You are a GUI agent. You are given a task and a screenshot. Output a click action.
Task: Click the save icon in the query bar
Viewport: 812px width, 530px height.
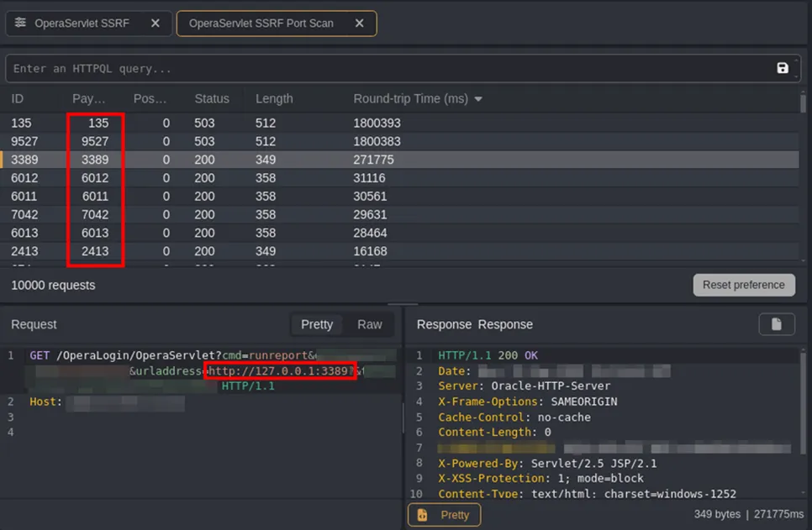[x=783, y=68]
